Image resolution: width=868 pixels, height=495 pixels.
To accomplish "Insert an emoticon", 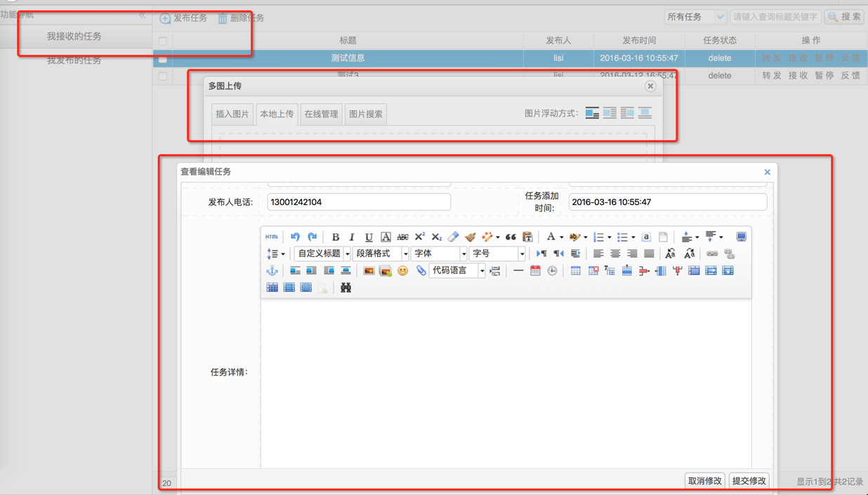I will click(402, 271).
